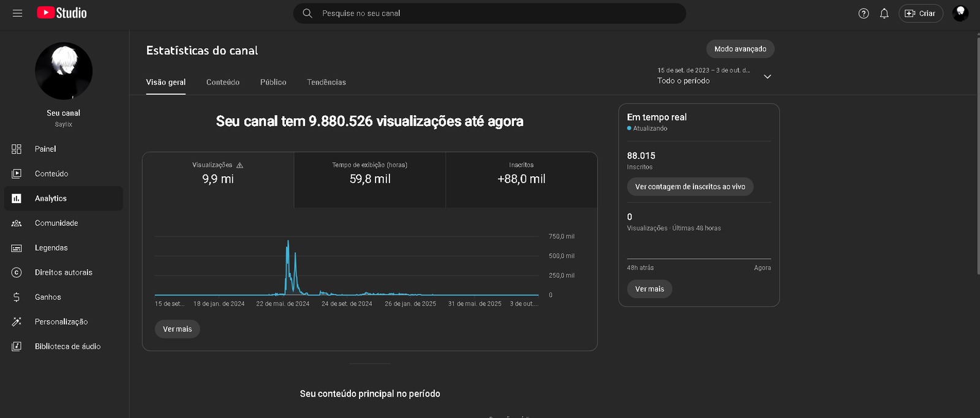
Task: Open Conteúdo from the sidebar
Action: (x=51, y=174)
